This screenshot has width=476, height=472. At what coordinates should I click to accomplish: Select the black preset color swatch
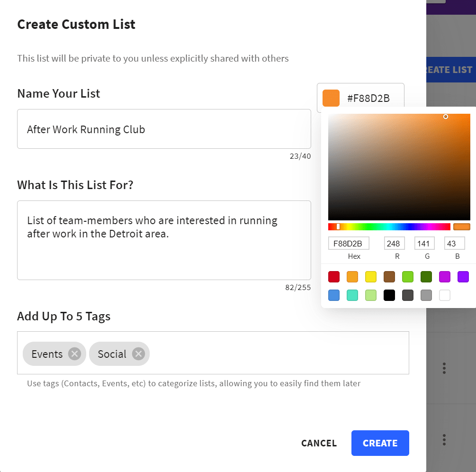(x=389, y=295)
